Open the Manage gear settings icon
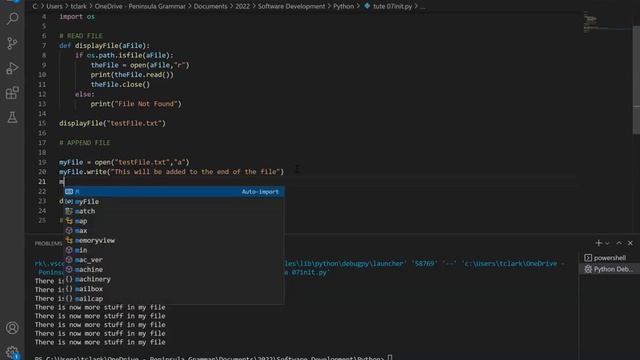Image resolution: width=640 pixels, height=360 pixels. (12, 352)
